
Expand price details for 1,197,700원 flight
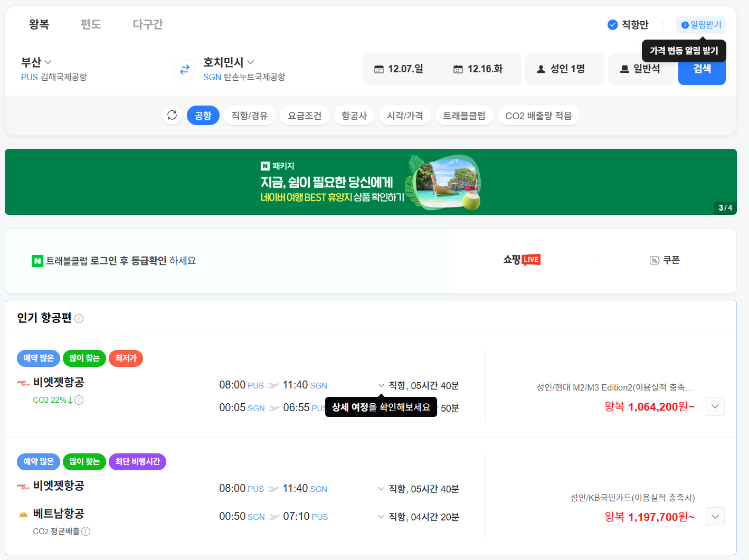pyautogui.click(x=715, y=517)
